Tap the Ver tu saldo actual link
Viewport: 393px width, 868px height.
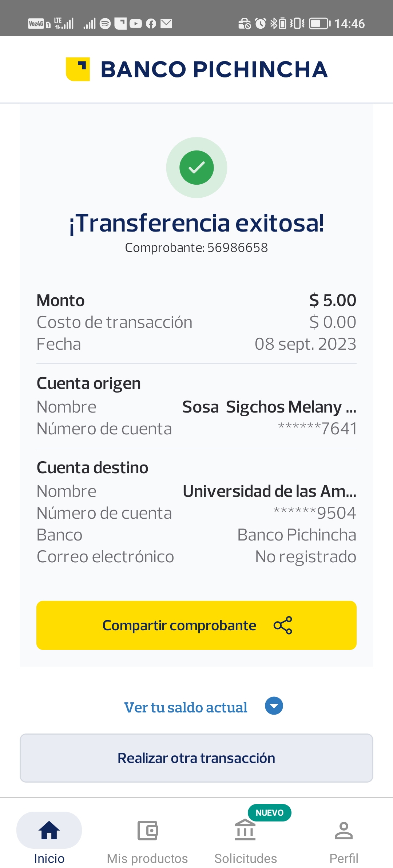(x=186, y=707)
